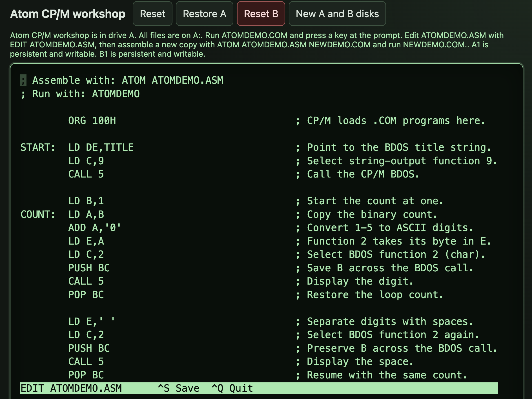This screenshot has height=399, width=532.
Task: Click the "LD E,' '" instruction
Action: [x=92, y=322]
